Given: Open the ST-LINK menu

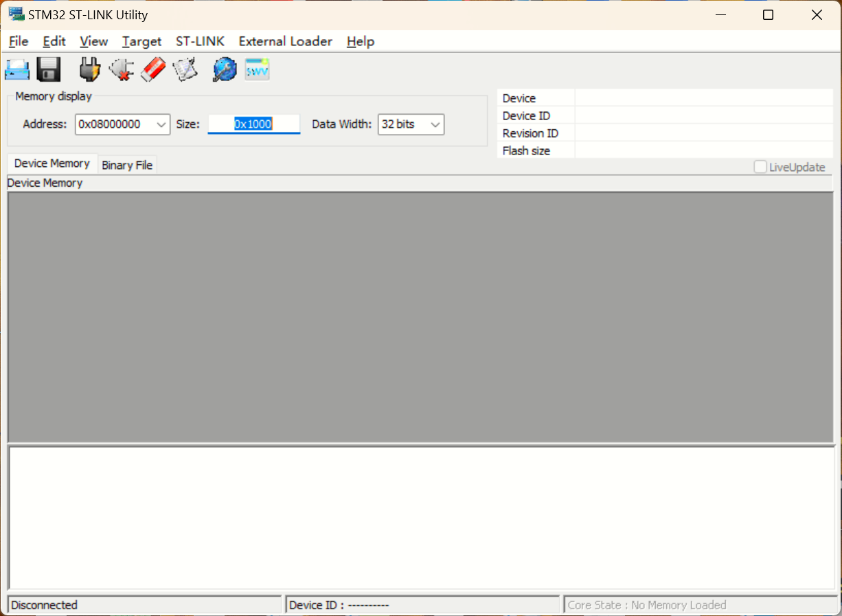Looking at the screenshot, I should pyautogui.click(x=200, y=41).
